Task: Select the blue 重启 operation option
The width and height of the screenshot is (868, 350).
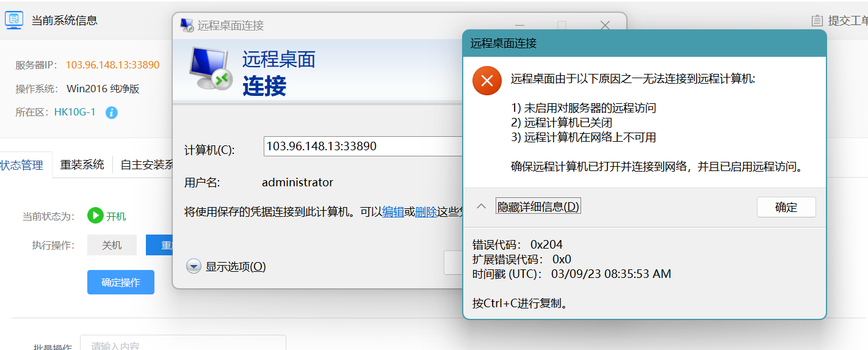Action: (159, 245)
